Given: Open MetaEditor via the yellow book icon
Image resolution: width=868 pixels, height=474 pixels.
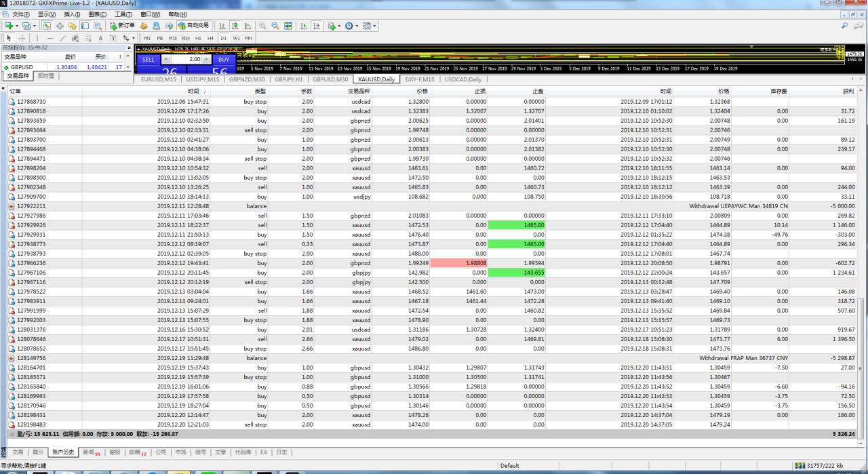Looking at the screenshot, I should tap(144, 26).
